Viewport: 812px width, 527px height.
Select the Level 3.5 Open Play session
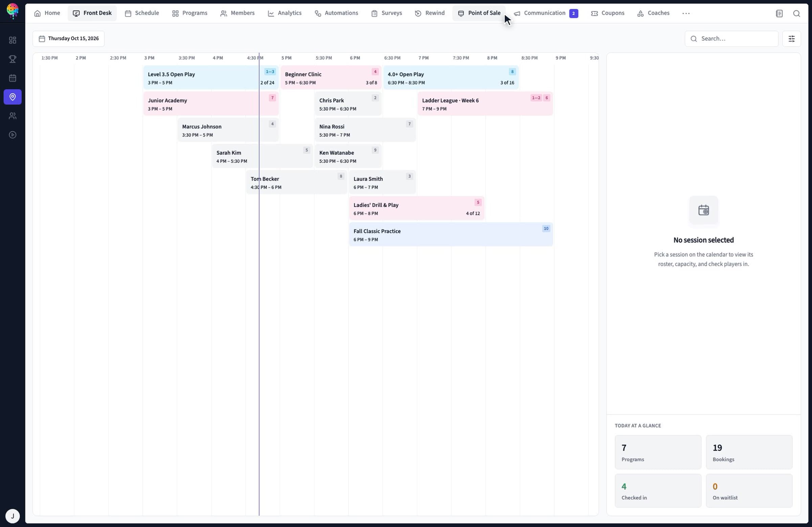click(211, 78)
